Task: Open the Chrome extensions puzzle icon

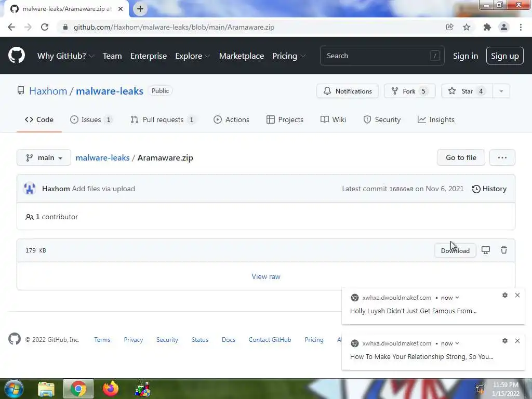Action: pos(487,27)
